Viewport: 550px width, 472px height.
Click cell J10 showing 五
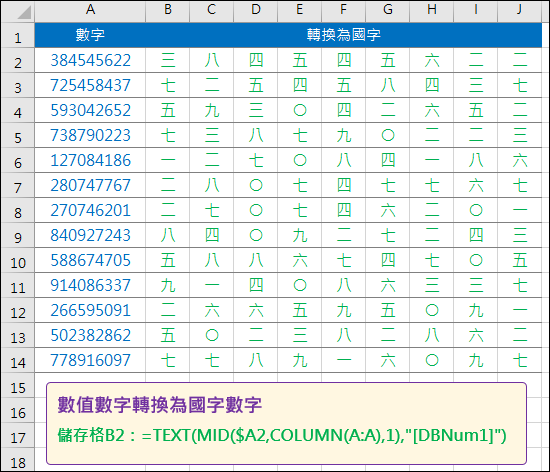(x=519, y=260)
